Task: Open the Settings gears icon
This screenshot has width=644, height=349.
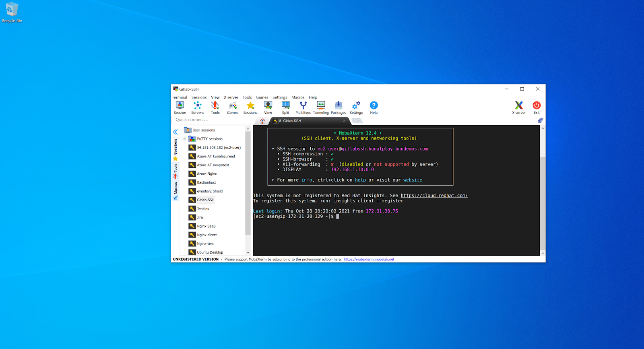Action: [x=356, y=107]
